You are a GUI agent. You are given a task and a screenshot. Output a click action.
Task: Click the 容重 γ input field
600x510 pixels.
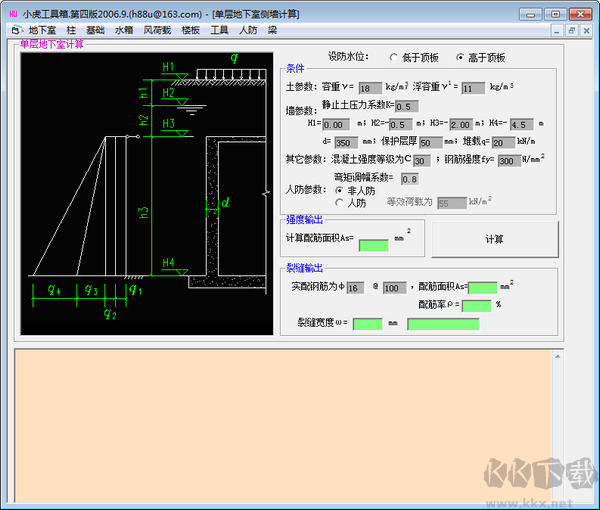pyautogui.click(x=370, y=88)
